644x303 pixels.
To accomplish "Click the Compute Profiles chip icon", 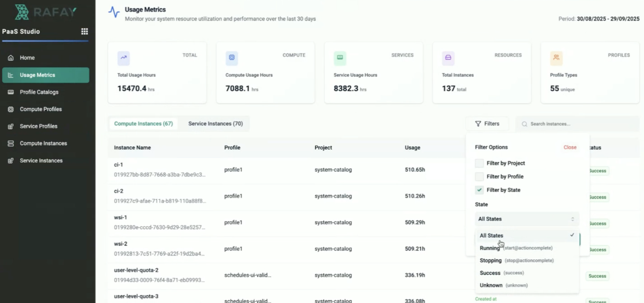I will pyautogui.click(x=11, y=109).
